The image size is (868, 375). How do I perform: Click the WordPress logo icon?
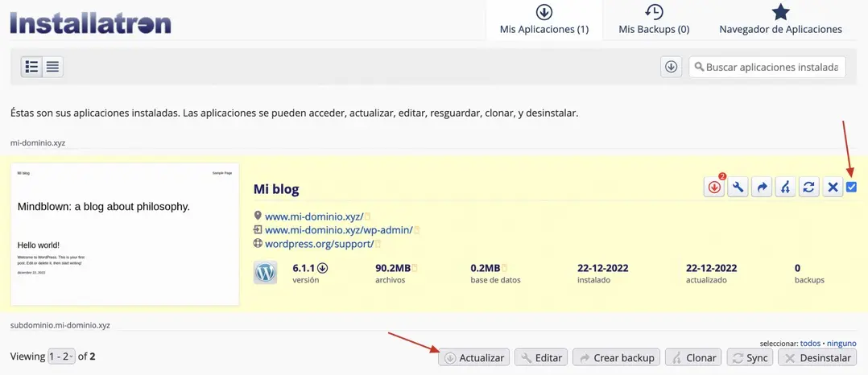[x=265, y=274]
